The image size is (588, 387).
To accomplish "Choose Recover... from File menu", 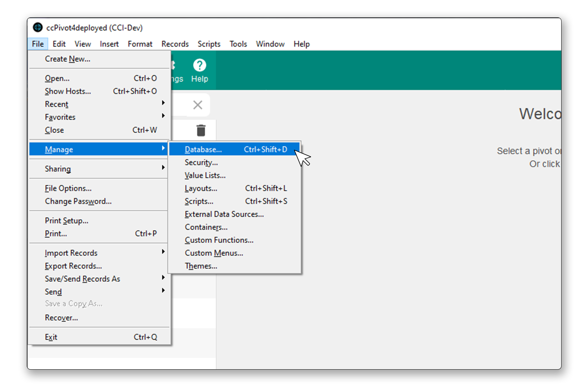I will (99, 318).
